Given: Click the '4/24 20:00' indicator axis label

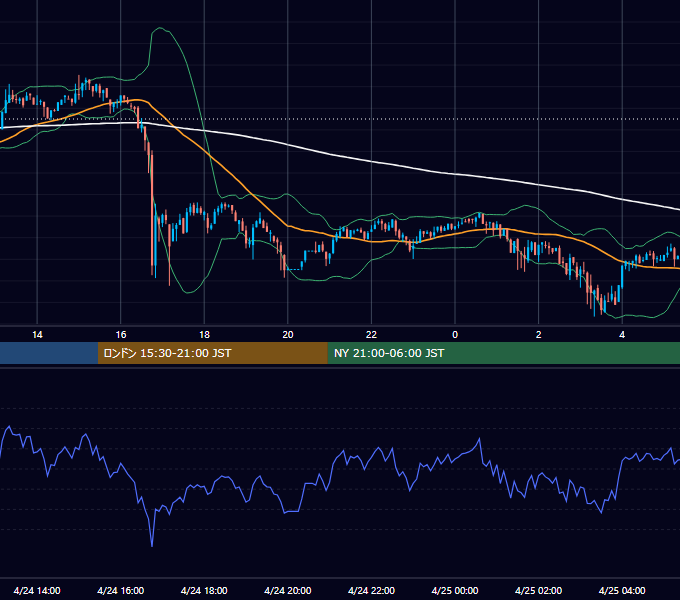Looking at the screenshot, I should [288, 590].
